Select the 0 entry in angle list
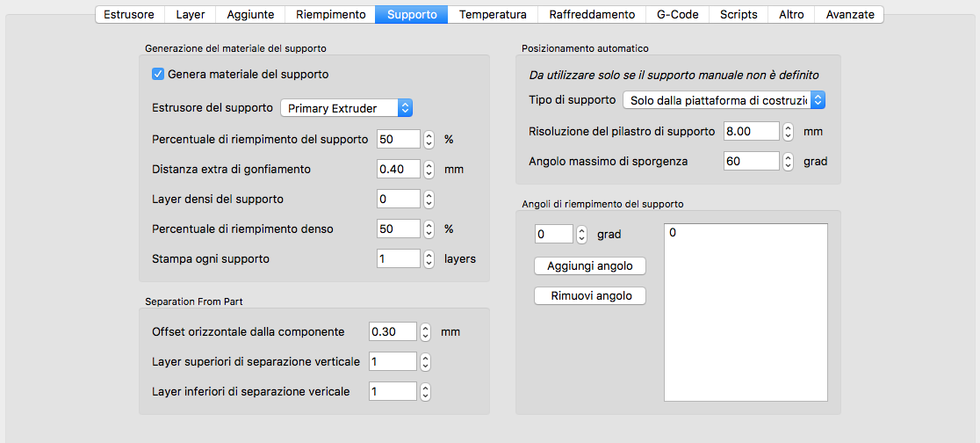980x443 pixels. coord(673,234)
